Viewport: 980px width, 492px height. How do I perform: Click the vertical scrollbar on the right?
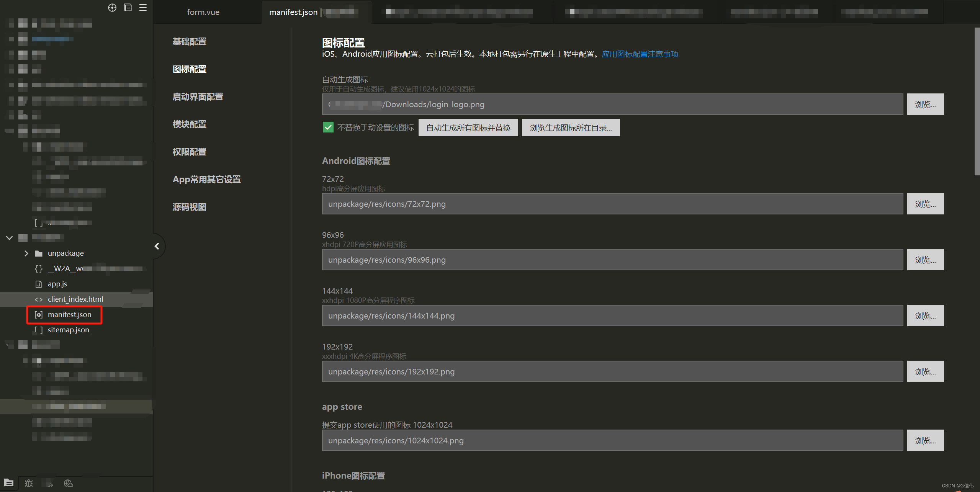pos(977,101)
